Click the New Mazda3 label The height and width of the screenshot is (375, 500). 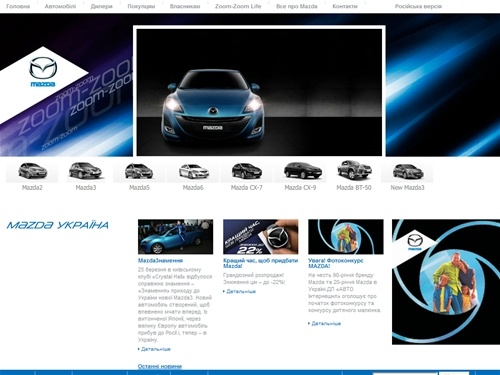407,188
